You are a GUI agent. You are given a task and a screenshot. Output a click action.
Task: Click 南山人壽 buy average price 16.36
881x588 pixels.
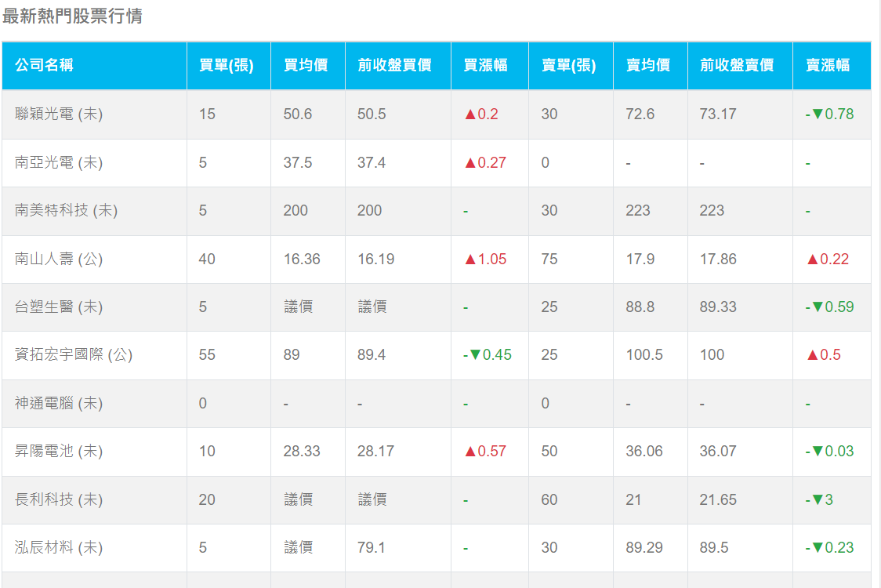coord(302,260)
